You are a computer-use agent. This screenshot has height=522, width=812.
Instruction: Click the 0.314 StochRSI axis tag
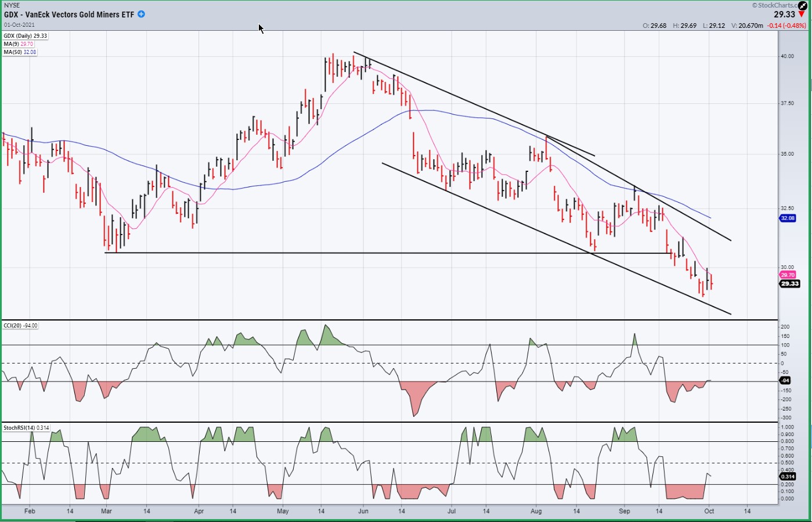(x=788, y=477)
